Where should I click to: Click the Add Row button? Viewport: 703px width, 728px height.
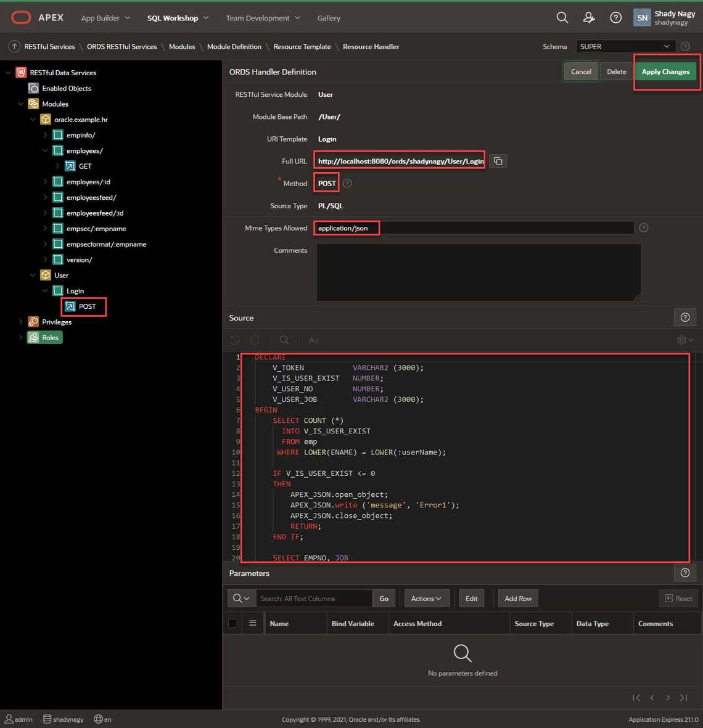point(517,599)
